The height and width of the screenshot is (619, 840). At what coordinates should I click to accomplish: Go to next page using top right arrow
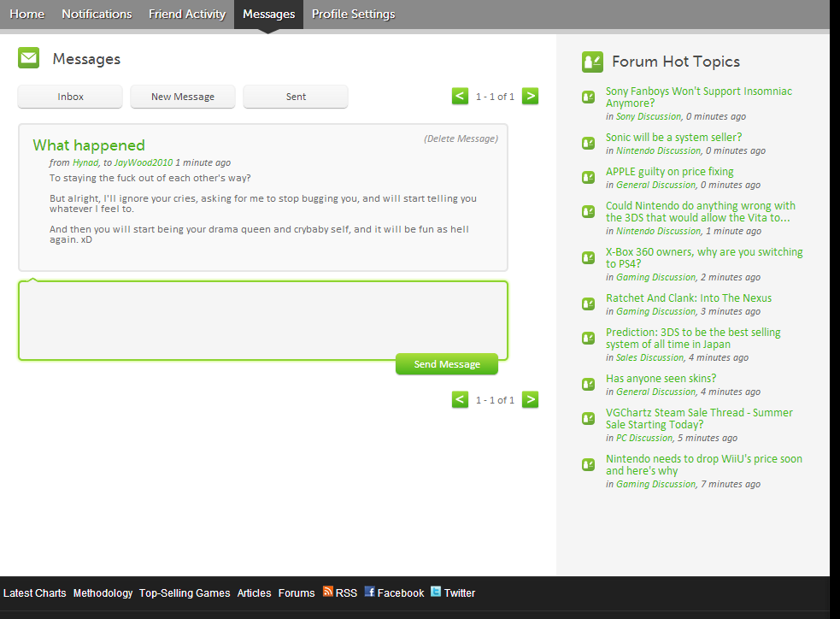[x=530, y=97]
